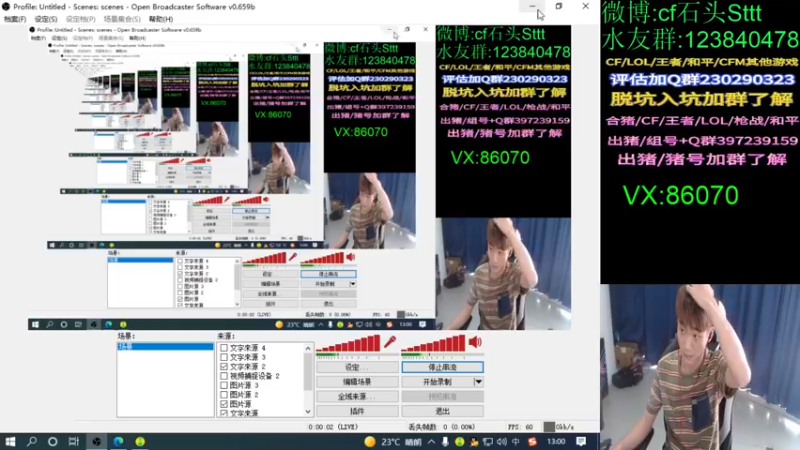
Task: Open the 设定档(P) menu
Action: coord(81,19)
